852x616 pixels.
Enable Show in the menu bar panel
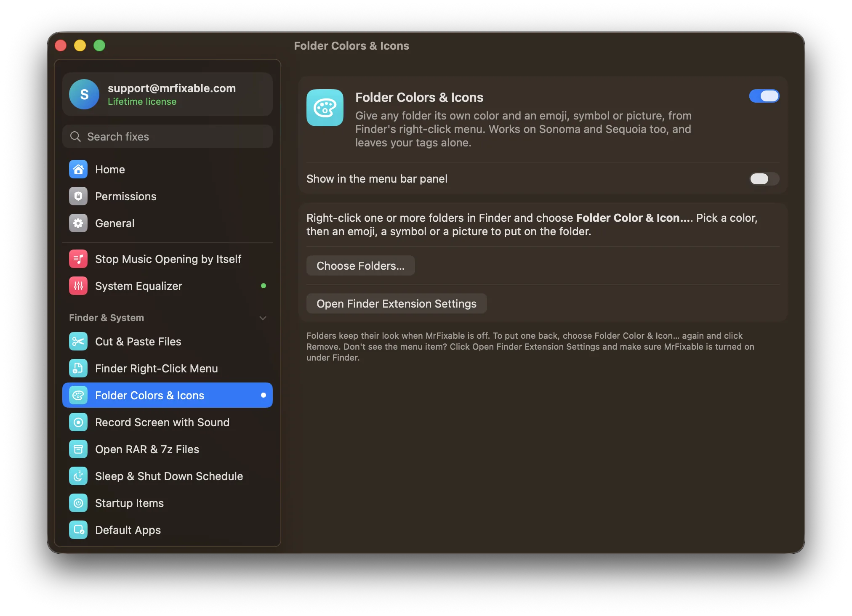click(x=764, y=179)
